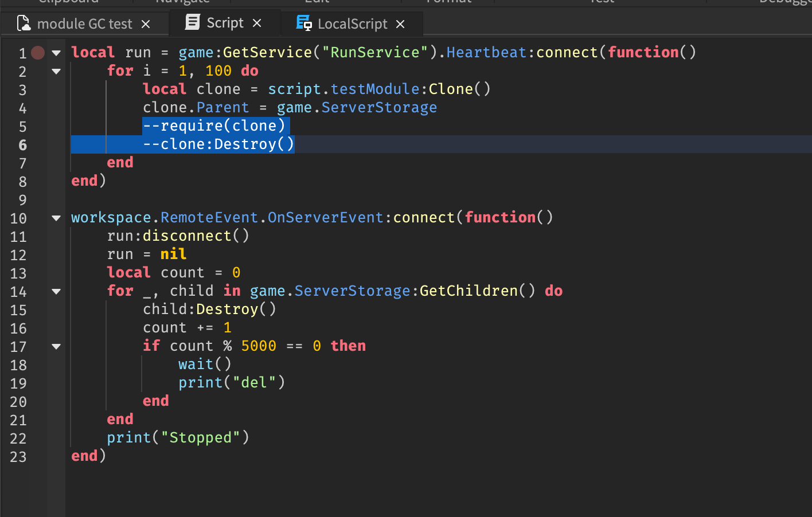Open the Debugger menu
The image size is (812, 517).
coord(786,2)
